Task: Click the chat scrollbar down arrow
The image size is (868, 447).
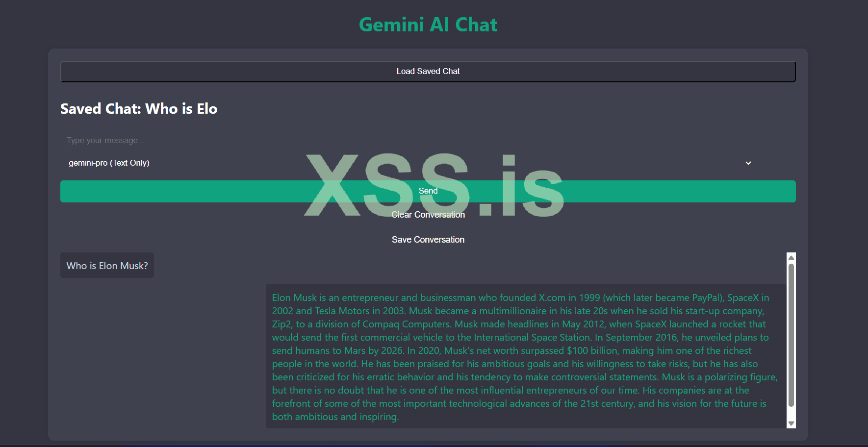Action: point(791,423)
